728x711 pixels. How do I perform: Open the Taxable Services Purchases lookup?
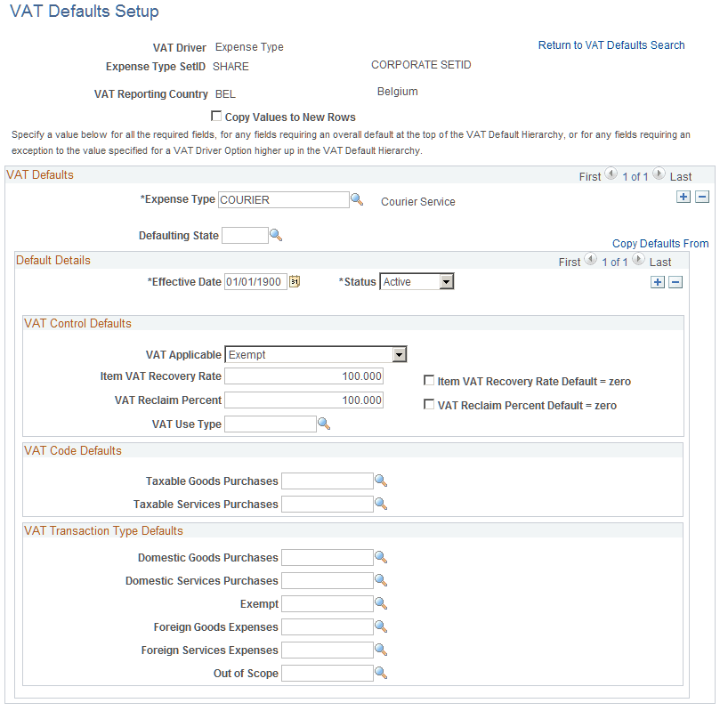[381, 504]
